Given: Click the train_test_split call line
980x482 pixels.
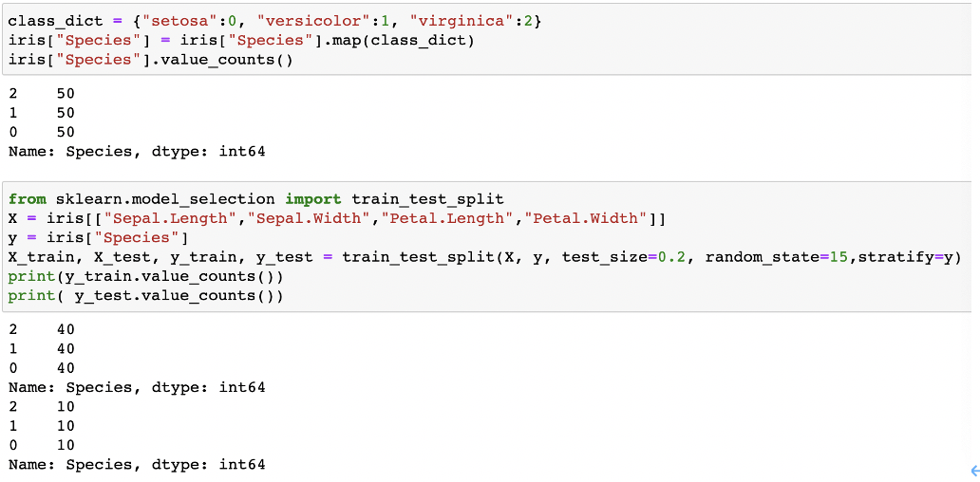Looking at the screenshot, I should pos(484,257).
